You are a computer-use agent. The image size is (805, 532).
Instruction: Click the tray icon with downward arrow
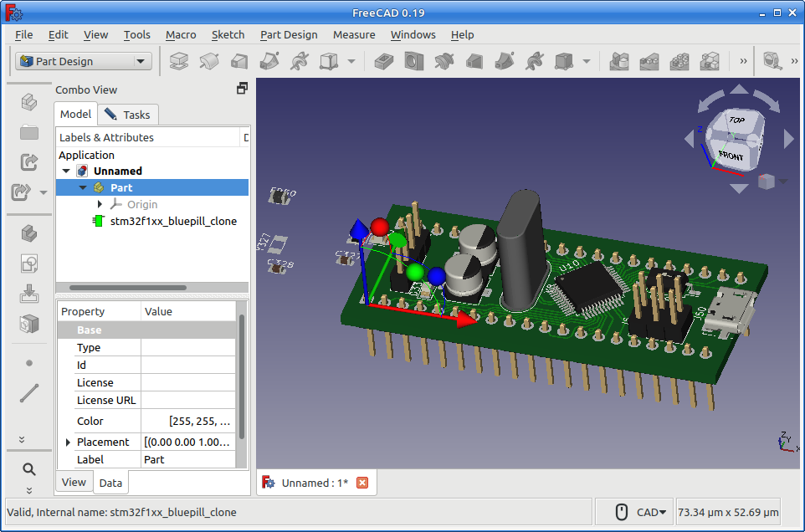(x=29, y=294)
